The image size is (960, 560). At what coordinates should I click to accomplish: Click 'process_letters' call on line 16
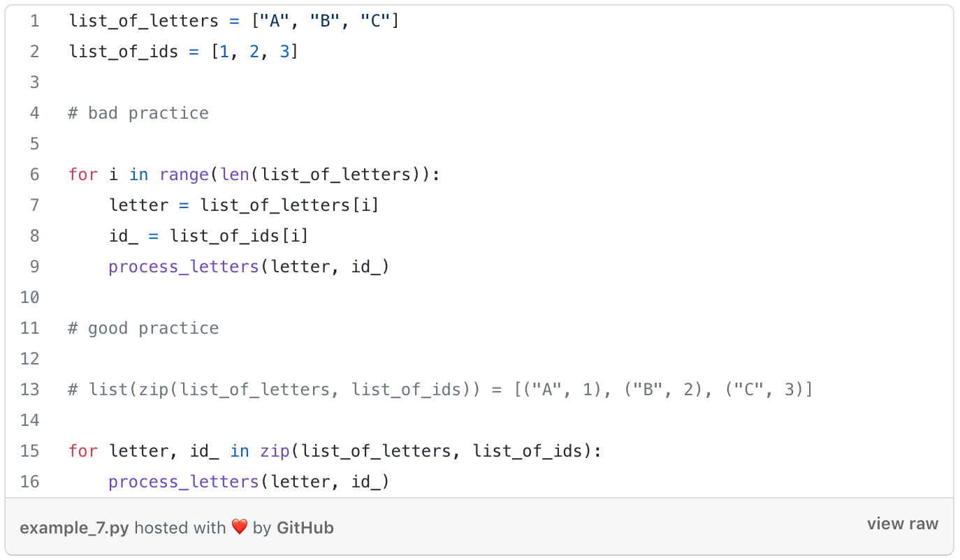(184, 482)
